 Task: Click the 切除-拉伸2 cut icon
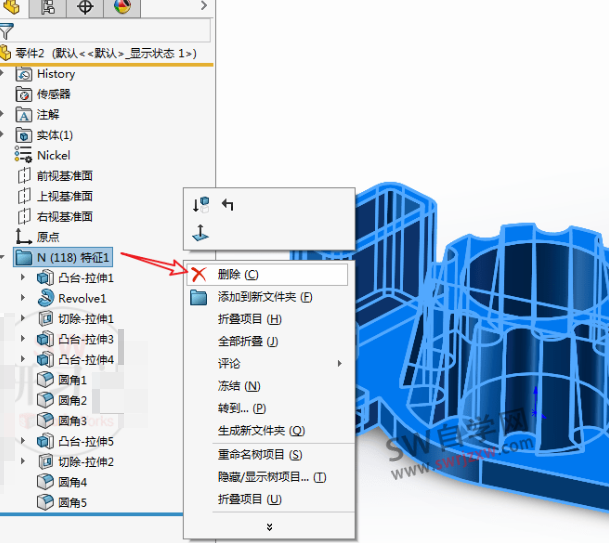[x=46, y=461]
